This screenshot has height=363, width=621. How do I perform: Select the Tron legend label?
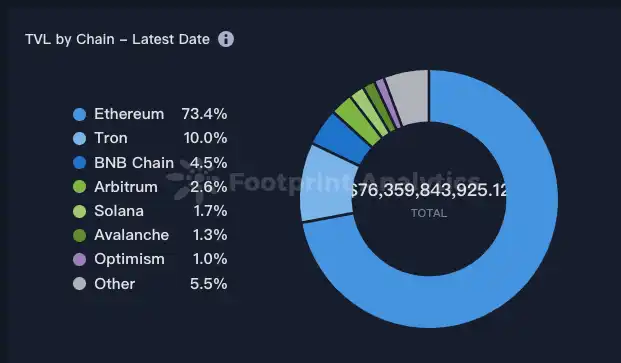click(x=111, y=138)
